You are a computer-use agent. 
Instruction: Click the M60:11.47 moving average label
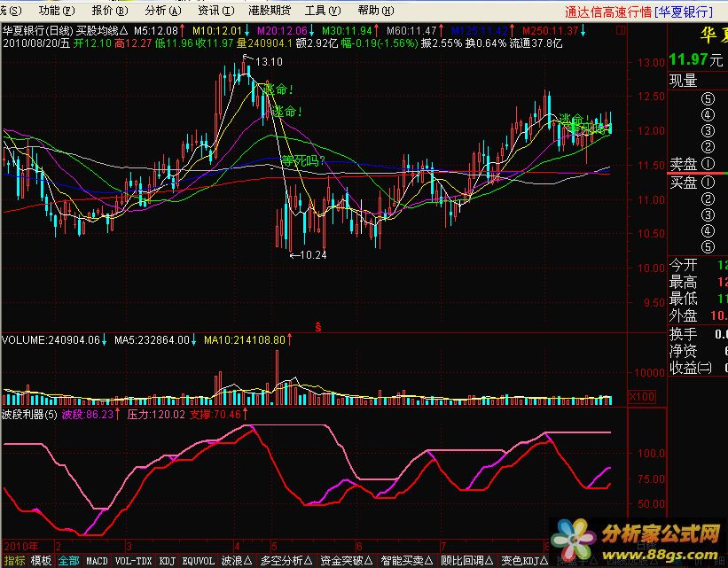click(411, 31)
